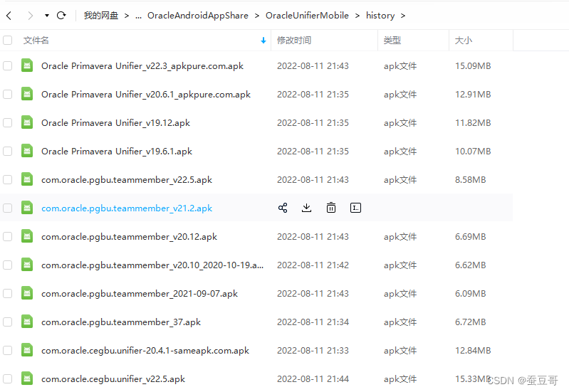Click apk icon of Unifier_v19.12.apk

pyautogui.click(x=27, y=122)
